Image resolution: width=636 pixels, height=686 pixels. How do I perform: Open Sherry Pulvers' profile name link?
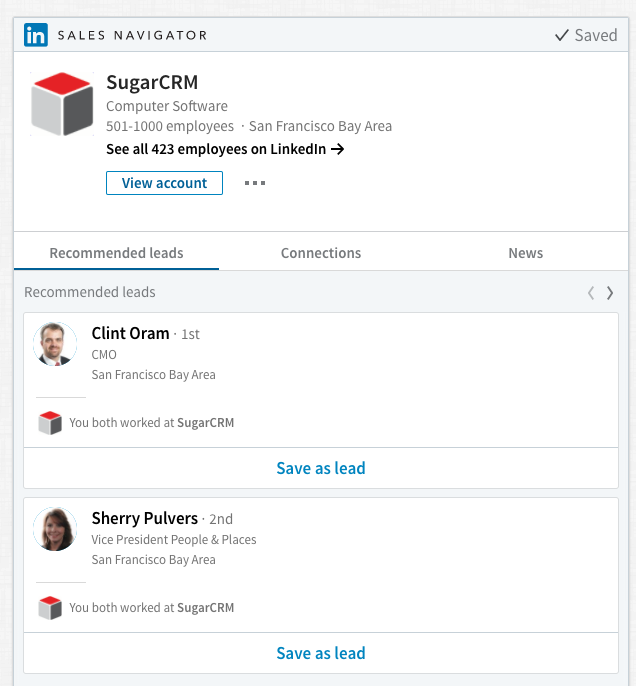point(145,518)
